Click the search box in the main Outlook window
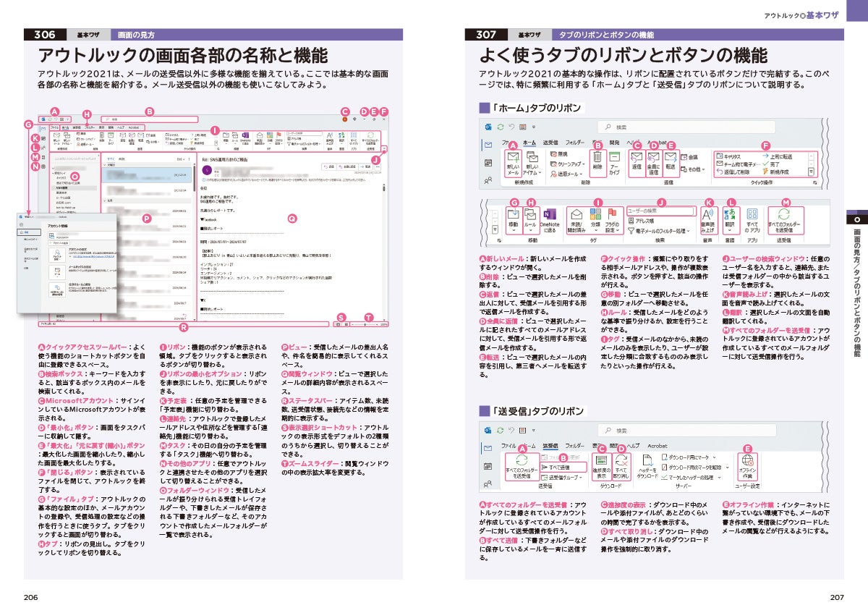 (x=150, y=119)
